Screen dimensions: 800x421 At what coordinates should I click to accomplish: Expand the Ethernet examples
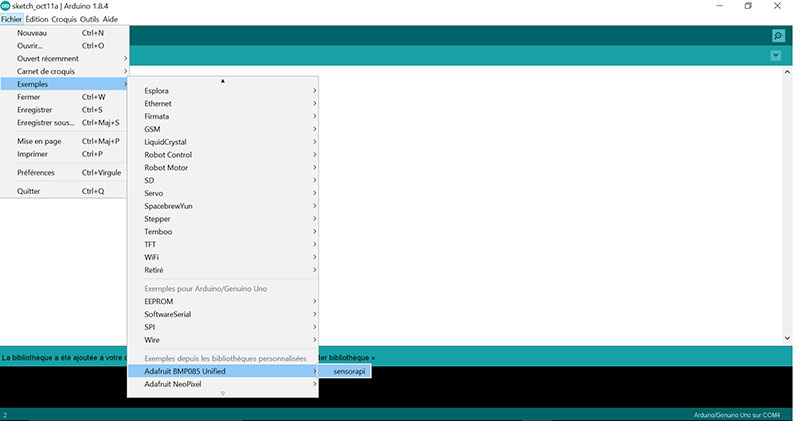[x=223, y=103]
